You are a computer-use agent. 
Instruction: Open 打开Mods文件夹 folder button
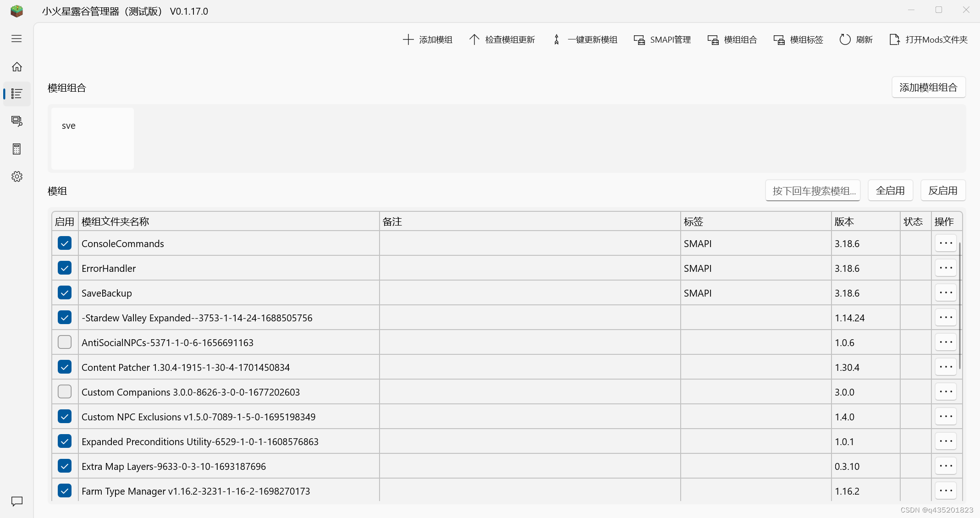pyautogui.click(x=928, y=40)
